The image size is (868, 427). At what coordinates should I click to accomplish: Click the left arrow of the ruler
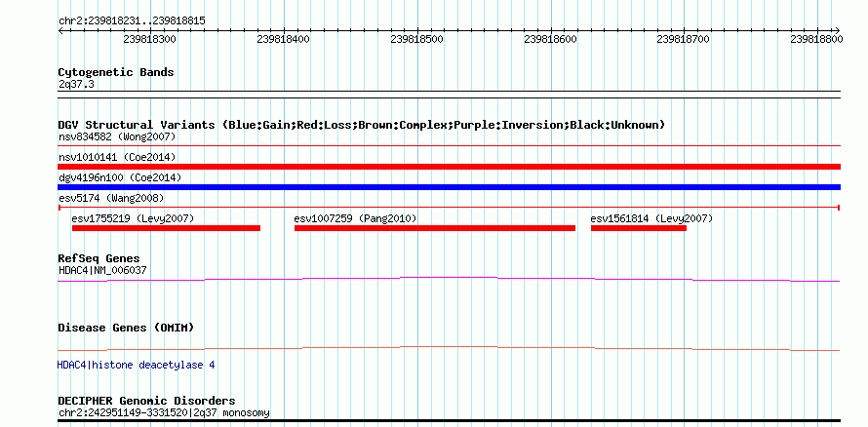(61, 31)
